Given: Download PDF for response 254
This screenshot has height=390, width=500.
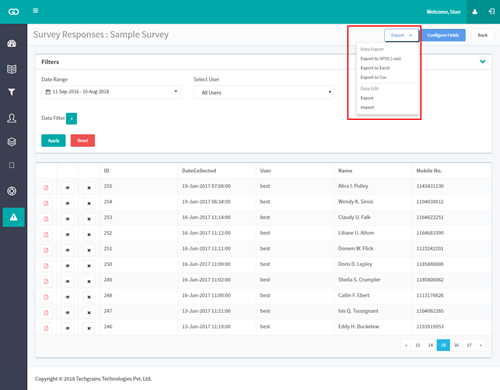Looking at the screenshot, I should pyautogui.click(x=46, y=203).
